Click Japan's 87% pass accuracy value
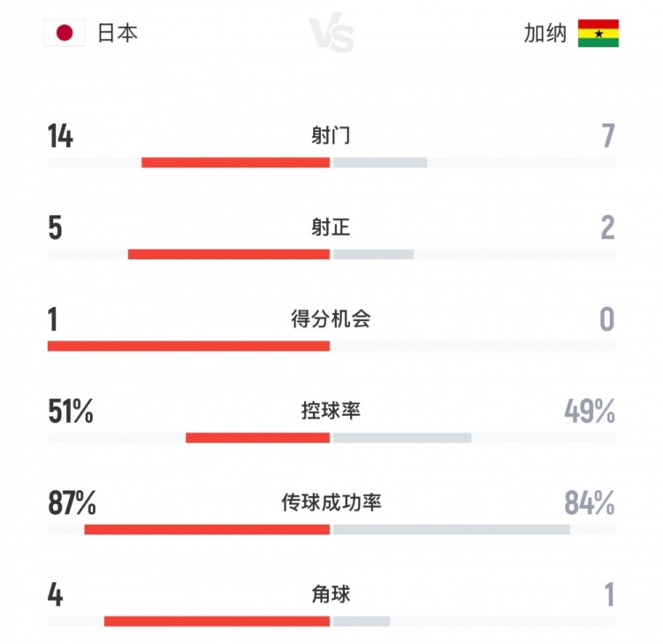 72,502
